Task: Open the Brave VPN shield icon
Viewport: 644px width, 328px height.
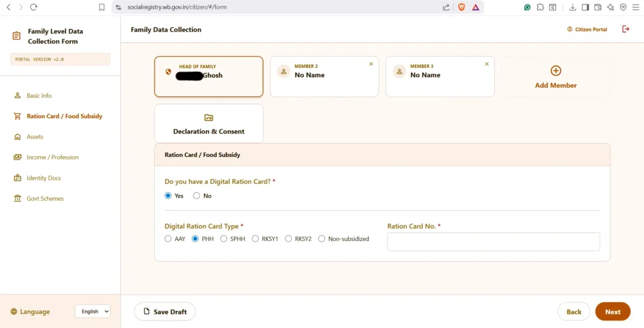Action: click(x=623, y=7)
